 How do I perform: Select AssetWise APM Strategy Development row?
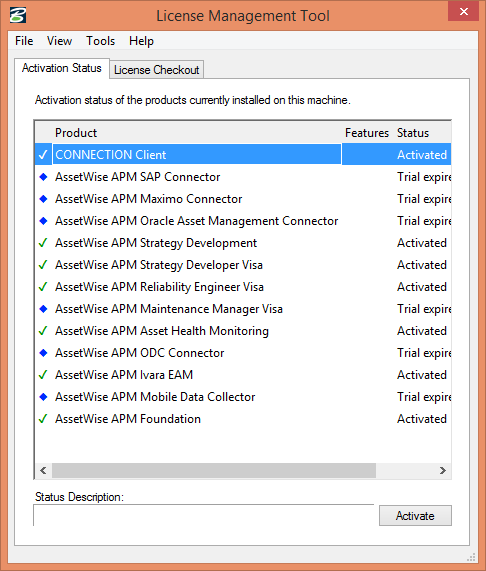(x=243, y=243)
